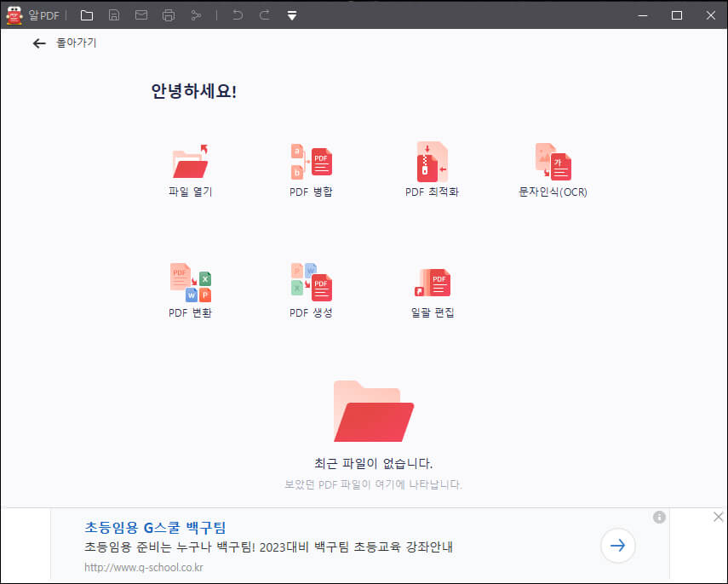
Task: Open the folder icon in the toolbar
Action: click(87, 14)
